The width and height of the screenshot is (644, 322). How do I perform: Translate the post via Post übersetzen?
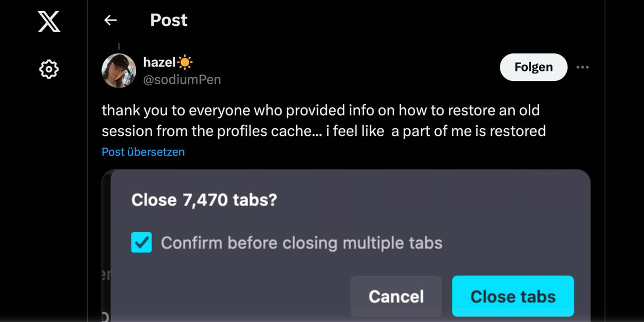143,152
